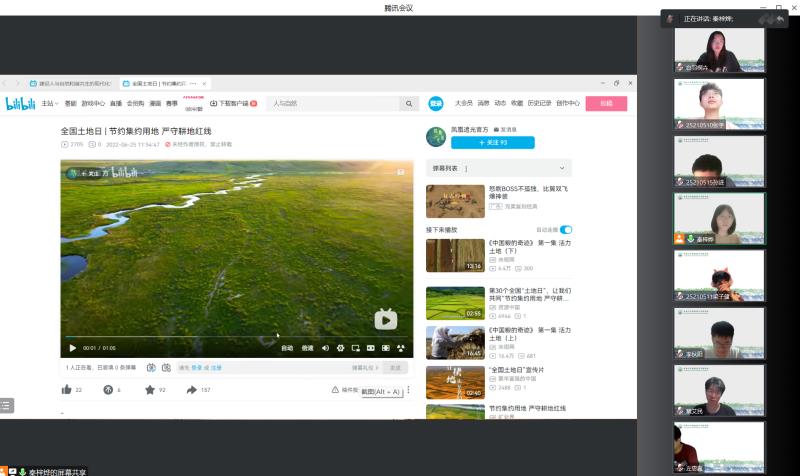Open the 主站 dropdown menu
This screenshot has height=476, width=800.
click(x=48, y=103)
